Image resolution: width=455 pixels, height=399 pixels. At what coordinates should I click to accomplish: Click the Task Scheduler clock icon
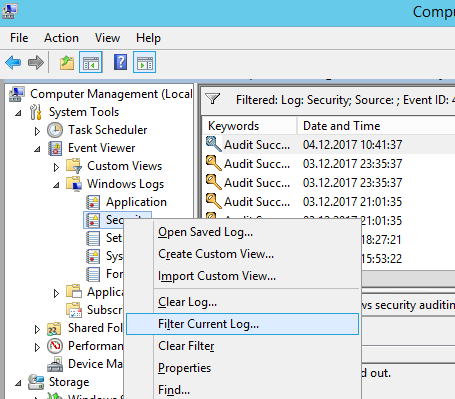(x=55, y=130)
